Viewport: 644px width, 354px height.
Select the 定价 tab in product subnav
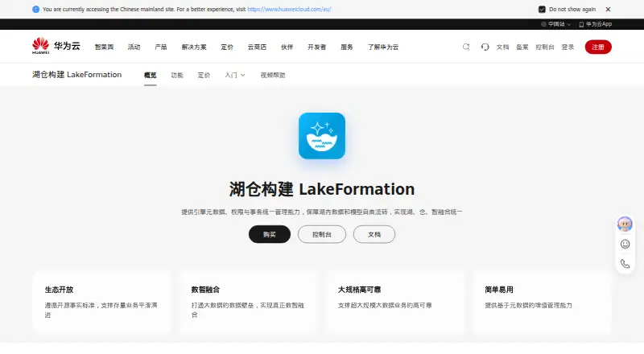pyautogui.click(x=204, y=75)
